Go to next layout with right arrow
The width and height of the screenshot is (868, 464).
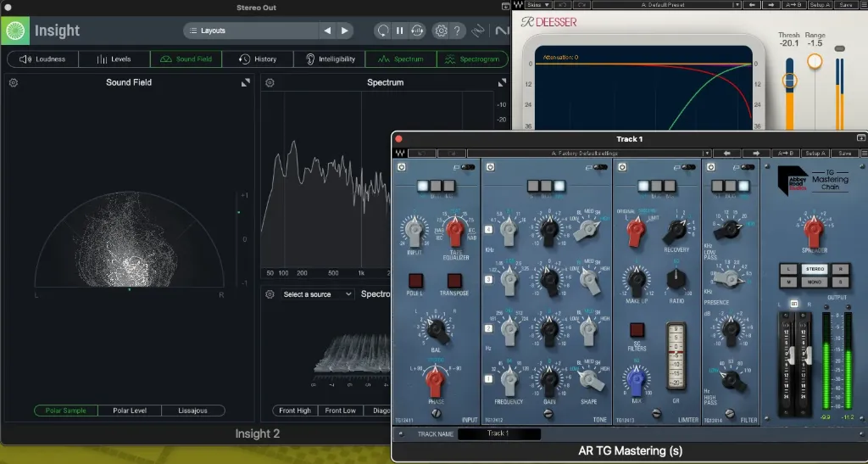345,31
